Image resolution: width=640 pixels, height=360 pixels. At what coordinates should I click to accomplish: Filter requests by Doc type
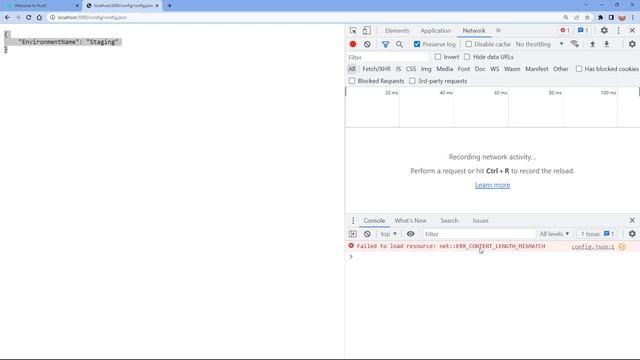(x=480, y=69)
